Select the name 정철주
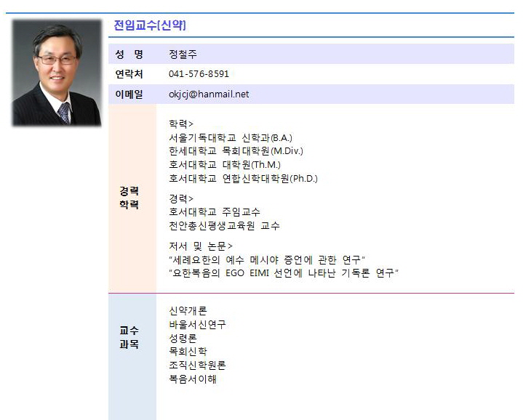The height and width of the screenshot is (420, 523). click(183, 54)
